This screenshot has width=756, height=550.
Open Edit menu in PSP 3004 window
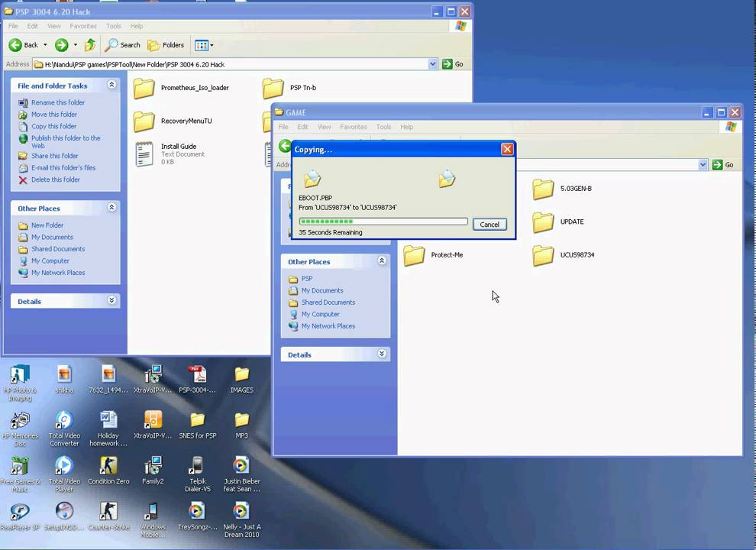point(32,26)
